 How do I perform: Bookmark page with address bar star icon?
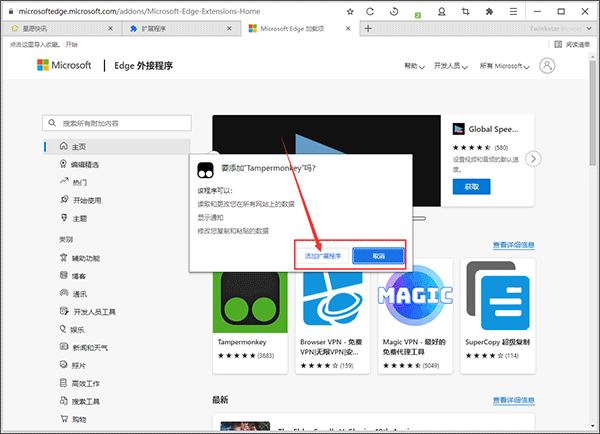(349, 9)
